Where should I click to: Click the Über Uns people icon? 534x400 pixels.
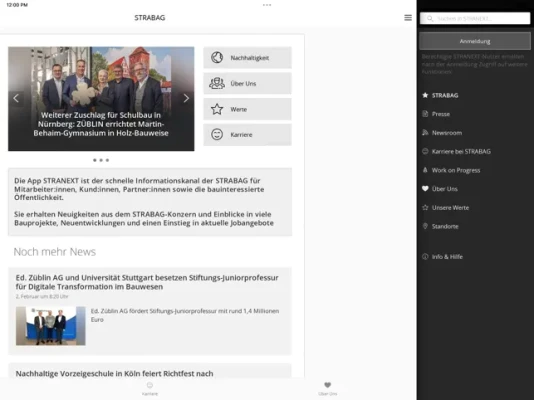[217, 83]
